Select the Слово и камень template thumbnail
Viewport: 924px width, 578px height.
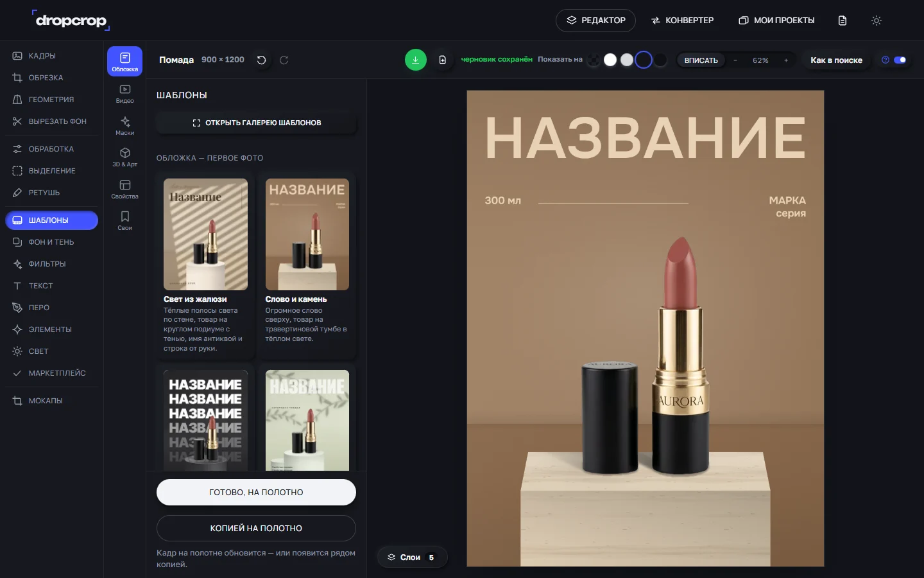click(x=307, y=234)
